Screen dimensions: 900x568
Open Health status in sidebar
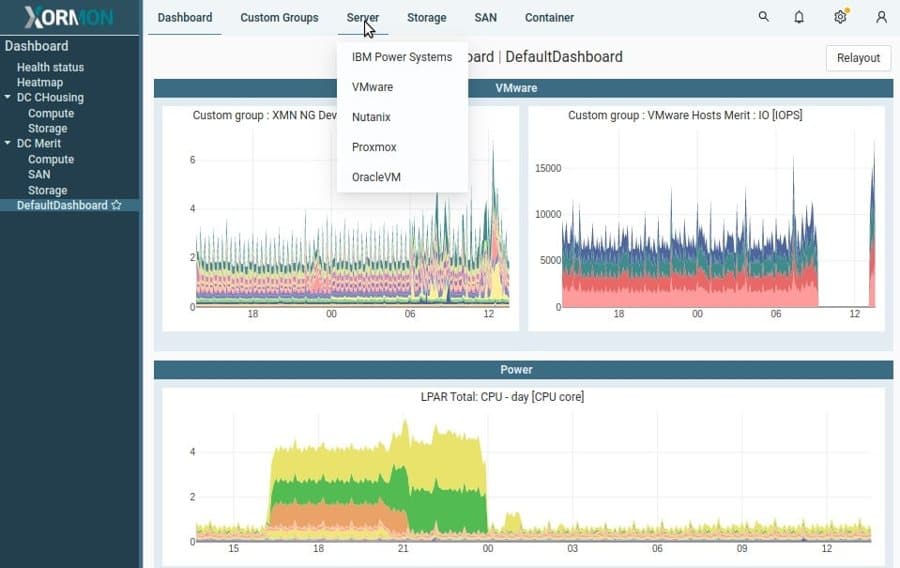(51, 67)
